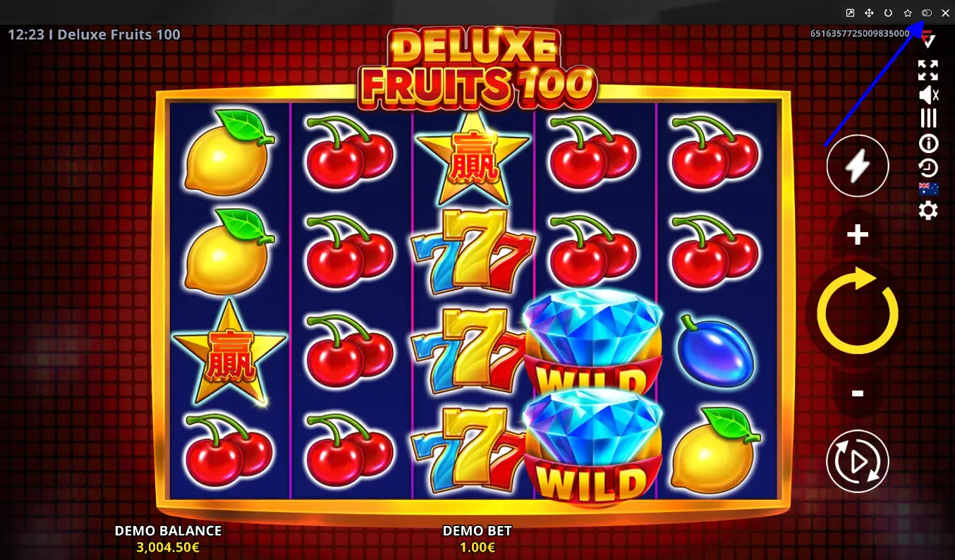955x560 pixels.
Task: Open game in new window icon
Action: pos(850,13)
